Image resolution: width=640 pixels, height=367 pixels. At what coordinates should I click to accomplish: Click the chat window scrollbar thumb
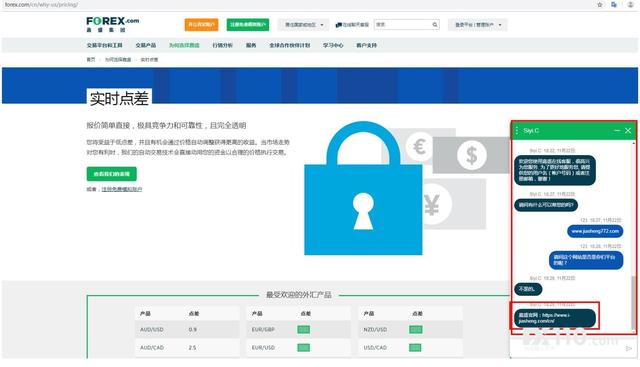click(633, 302)
